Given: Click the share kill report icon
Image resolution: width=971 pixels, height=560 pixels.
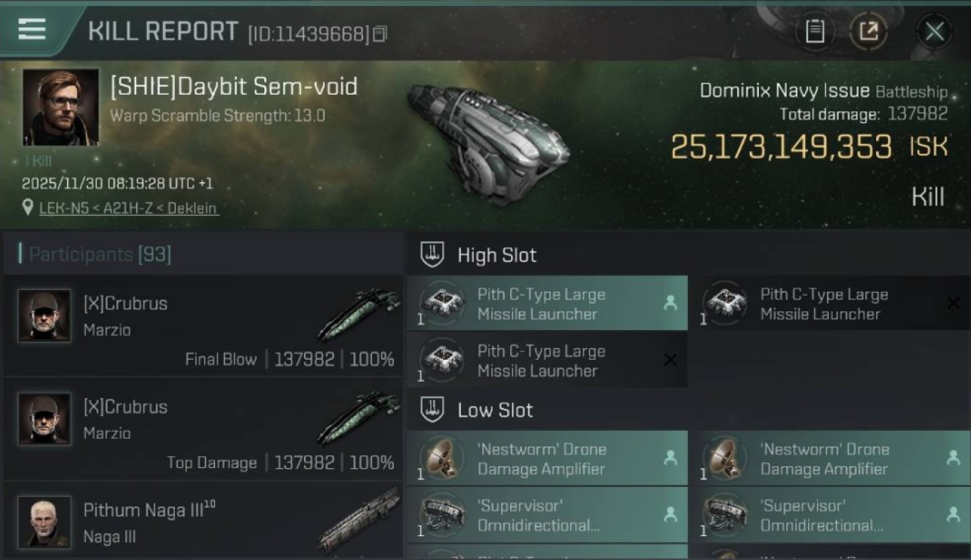Looking at the screenshot, I should (x=869, y=31).
